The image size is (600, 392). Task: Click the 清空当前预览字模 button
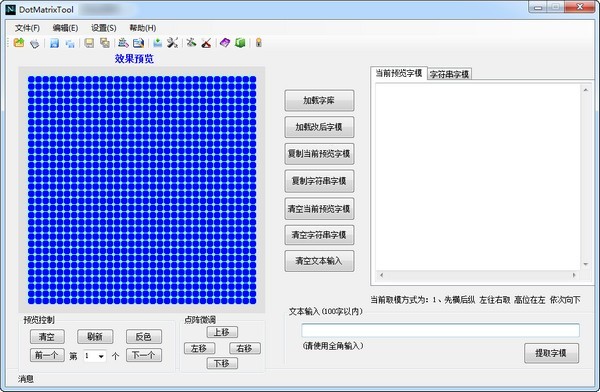[x=319, y=209]
